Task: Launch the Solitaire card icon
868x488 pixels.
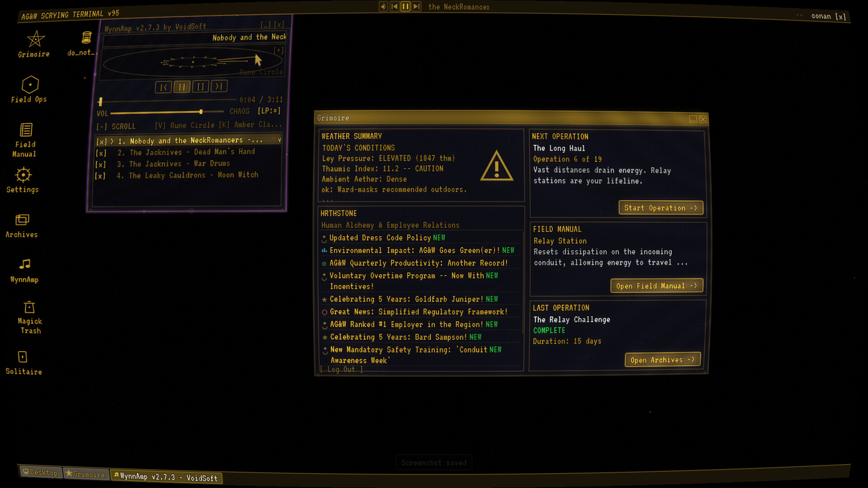Action: click(24, 363)
